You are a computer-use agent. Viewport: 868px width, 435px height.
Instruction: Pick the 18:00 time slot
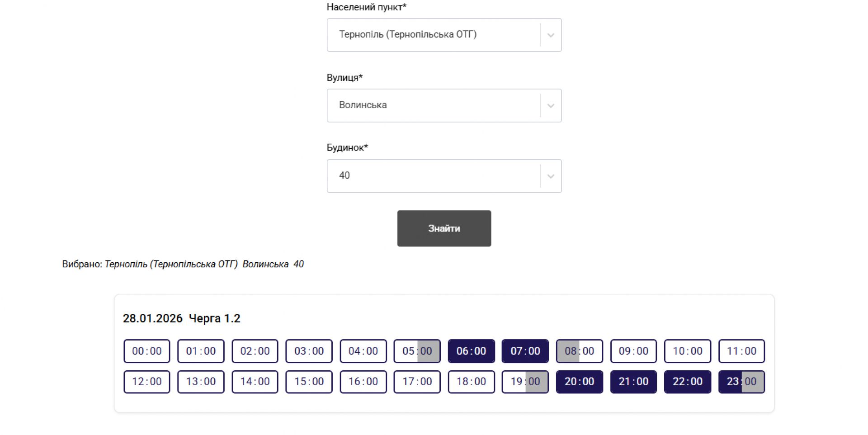coord(471,382)
